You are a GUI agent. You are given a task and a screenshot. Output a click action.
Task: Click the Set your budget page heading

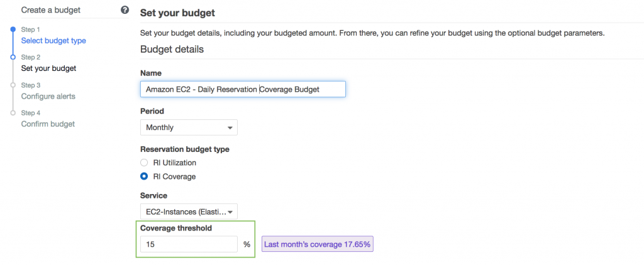click(x=177, y=13)
